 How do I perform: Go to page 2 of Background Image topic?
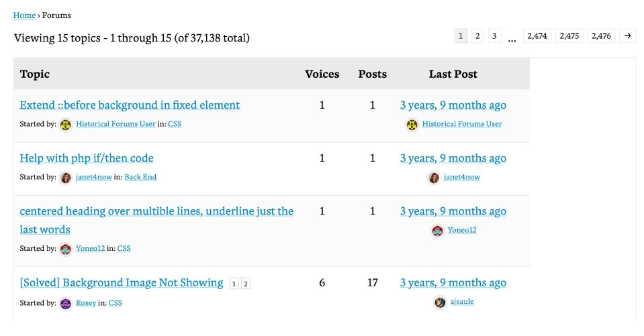tap(246, 284)
